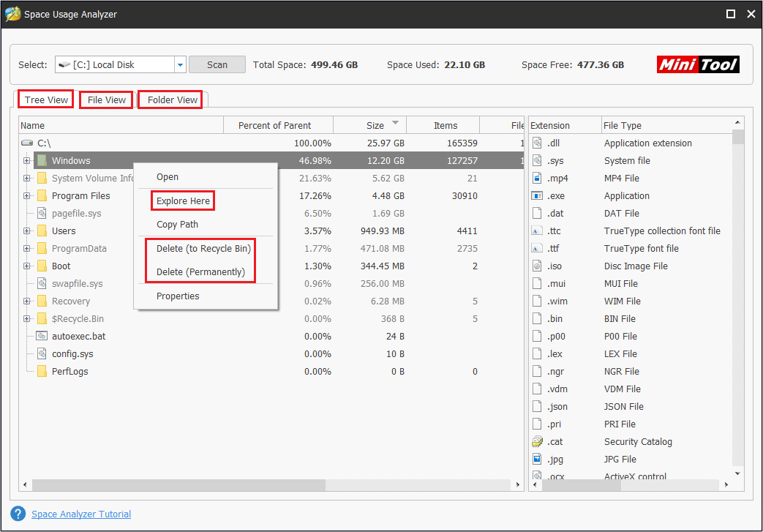Sort by the File Type column header
This screenshot has height=532, width=763.
(666, 125)
